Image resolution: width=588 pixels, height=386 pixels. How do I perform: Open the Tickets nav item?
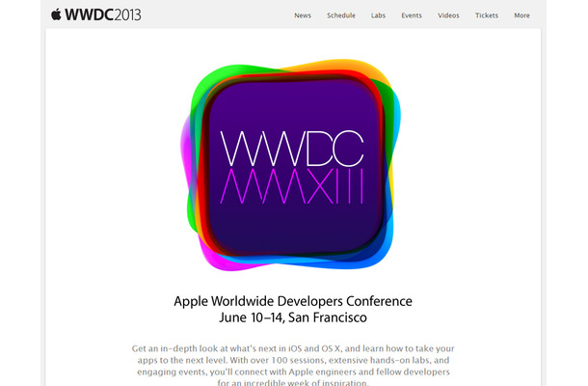487,15
